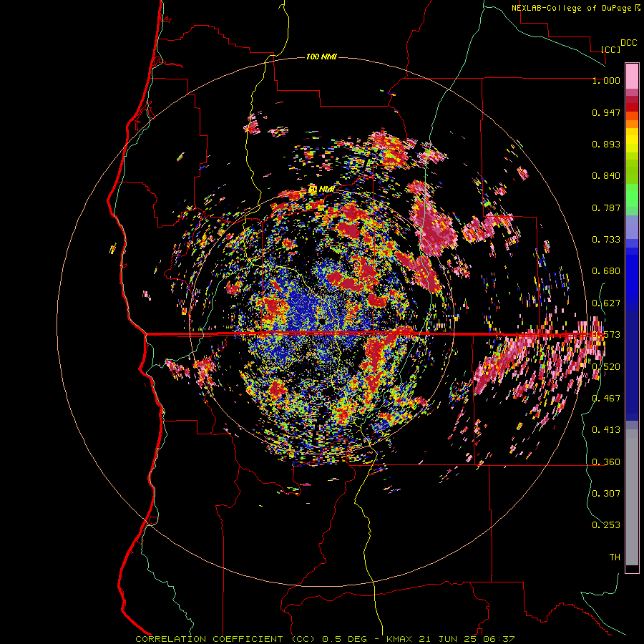
Task: Click the 50 NMI range ring label
Action: (322, 189)
